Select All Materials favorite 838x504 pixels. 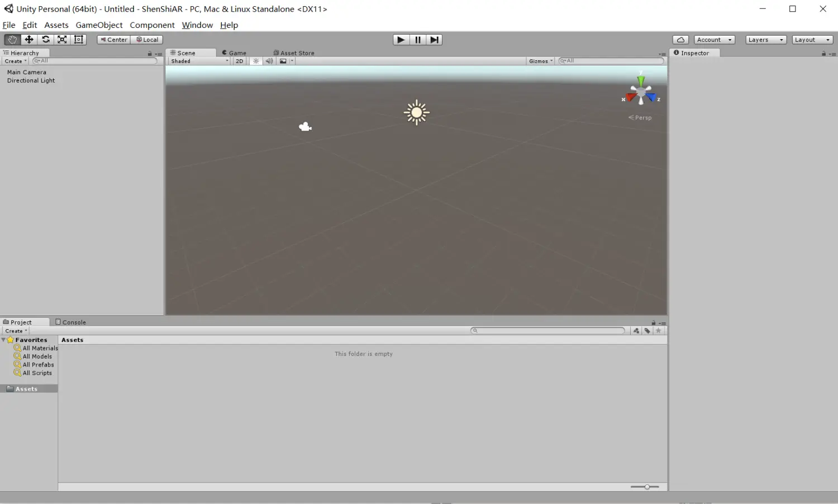tap(36, 348)
